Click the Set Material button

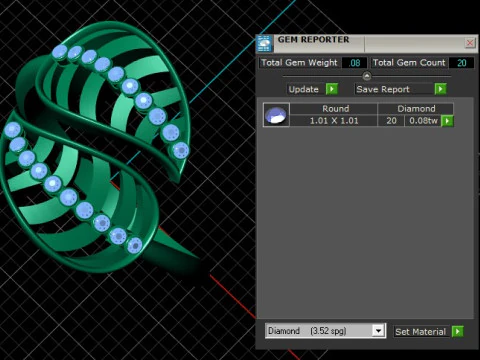coord(420,332)
